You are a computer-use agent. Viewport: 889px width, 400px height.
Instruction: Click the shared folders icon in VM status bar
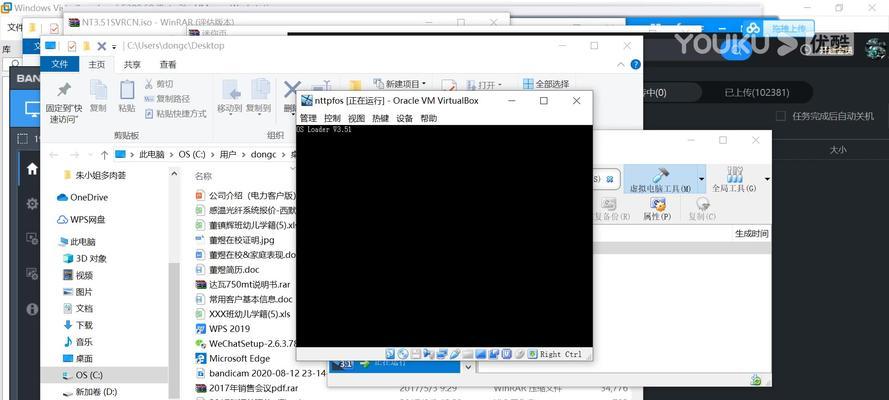468,354
